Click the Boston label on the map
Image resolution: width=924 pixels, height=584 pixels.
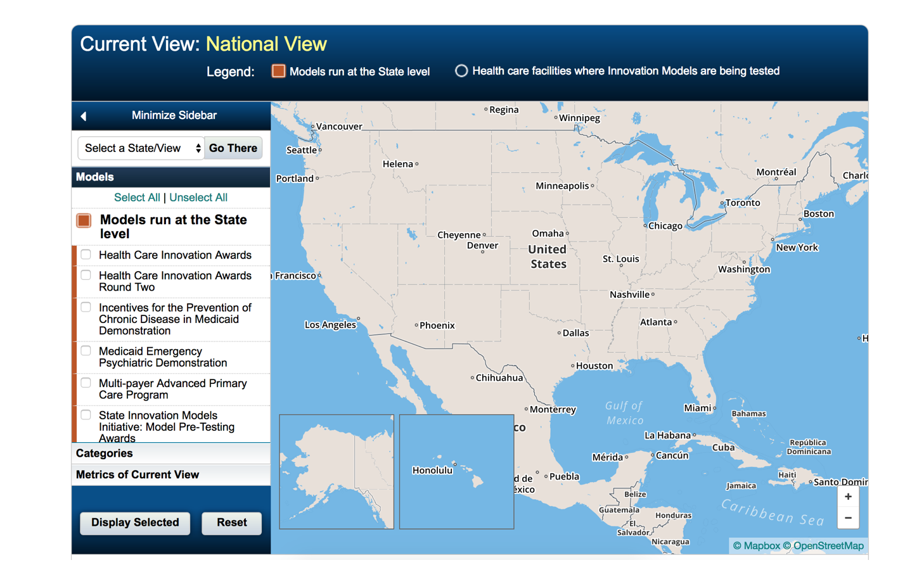click(819, 214)
